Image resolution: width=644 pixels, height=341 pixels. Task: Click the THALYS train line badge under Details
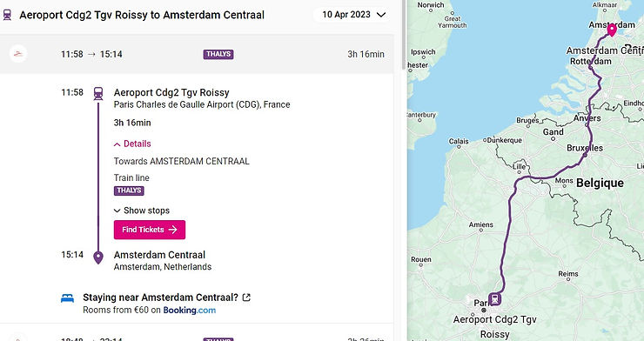pyautogui.click(x=129, y=191)
